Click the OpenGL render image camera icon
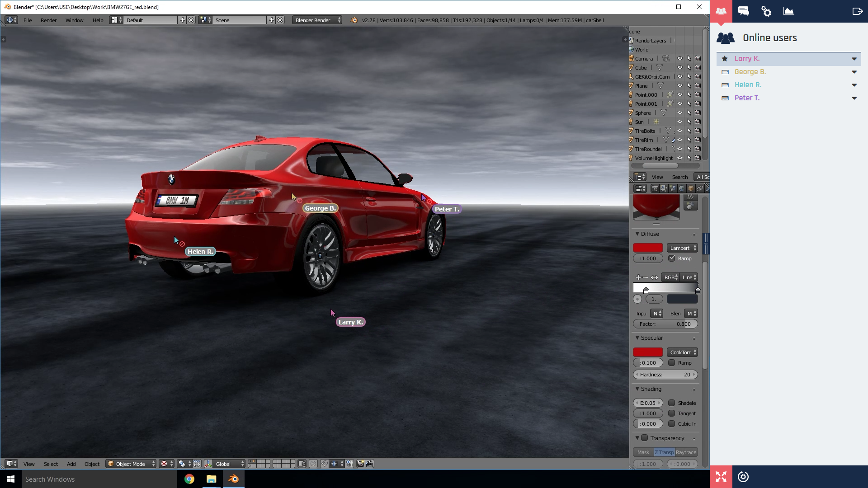This screenshot has height=488, width=868. pos(360,464)
